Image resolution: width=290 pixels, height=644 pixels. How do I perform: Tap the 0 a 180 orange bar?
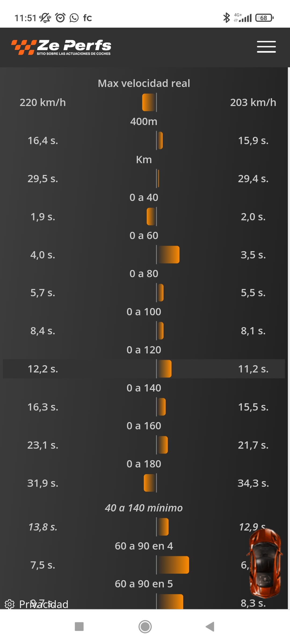pyautogui.click(x=150, y=483)
